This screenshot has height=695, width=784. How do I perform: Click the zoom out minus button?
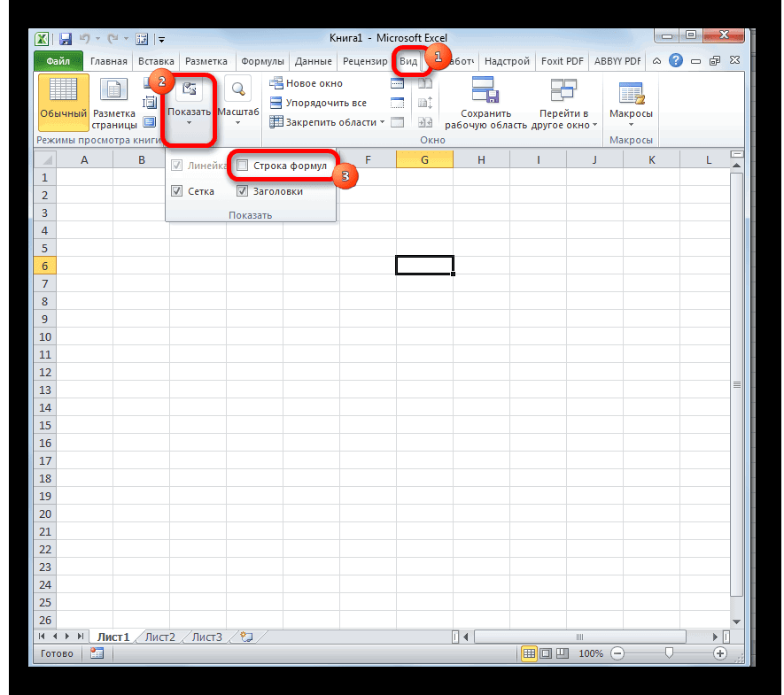pos(617,653)
